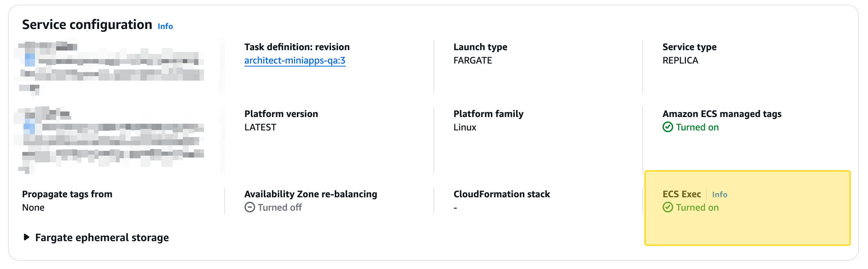Click Turned on under ECS Exec

click(x=697, y=207)
